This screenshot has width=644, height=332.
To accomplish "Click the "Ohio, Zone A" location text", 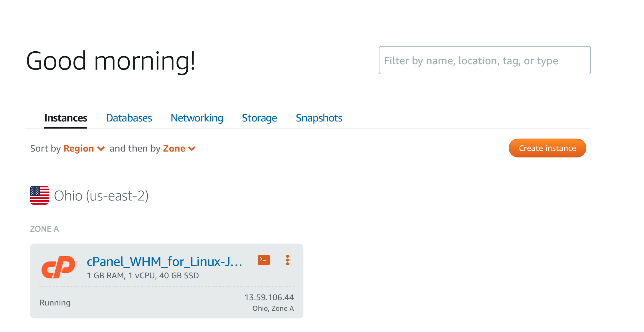I will coord(273,308).
